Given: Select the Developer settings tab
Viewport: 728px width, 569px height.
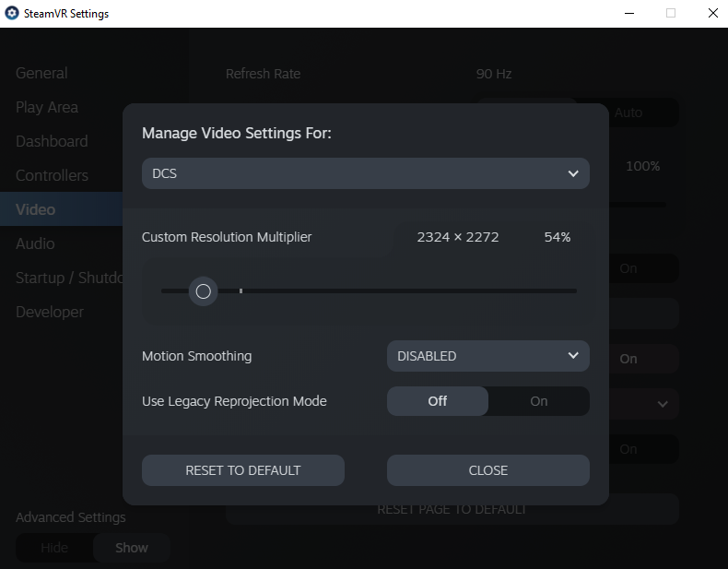Looking at the screenshot, I should pos(50,312).
